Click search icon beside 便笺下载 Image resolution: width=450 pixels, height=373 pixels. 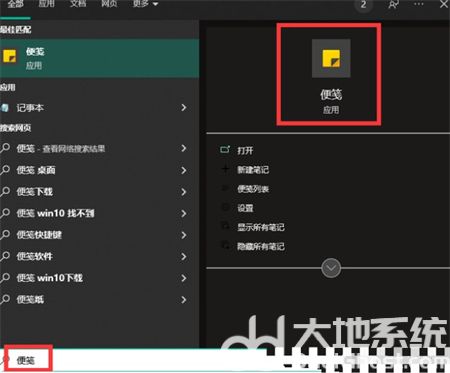(5, 191)
